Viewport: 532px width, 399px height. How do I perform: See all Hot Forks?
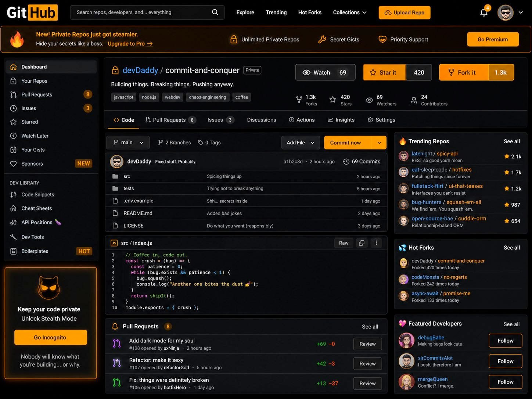click(x=512, y=248)
